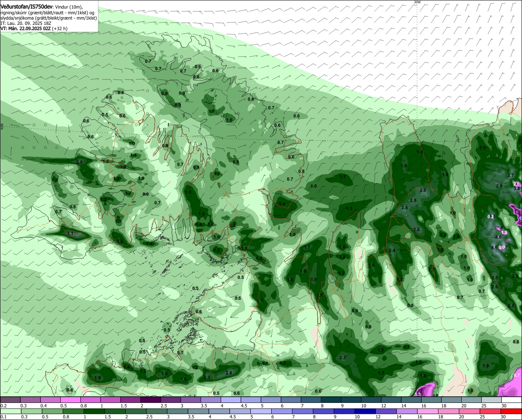Click the bright magenta swatch labeled 0.5, snow legend
Screen dimensions: 522x420
pos(70,400)
